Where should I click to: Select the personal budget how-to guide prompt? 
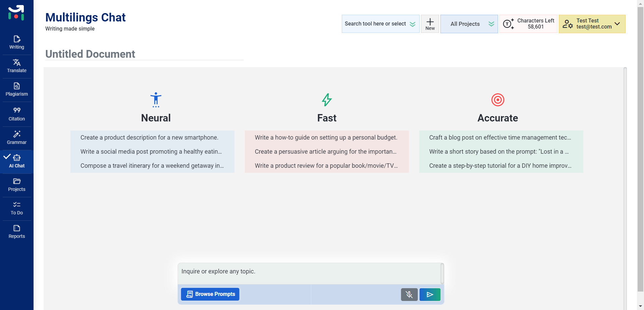click(x=326, y=138)
